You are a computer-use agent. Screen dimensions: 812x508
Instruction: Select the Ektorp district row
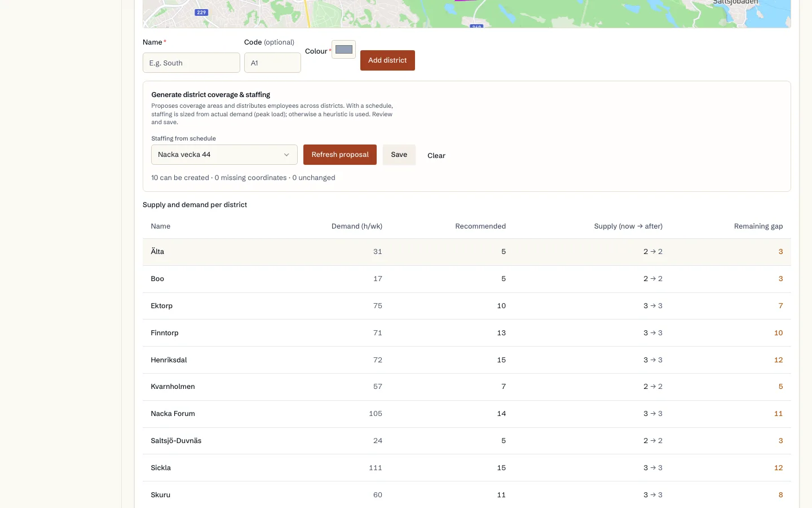[467, 306]
